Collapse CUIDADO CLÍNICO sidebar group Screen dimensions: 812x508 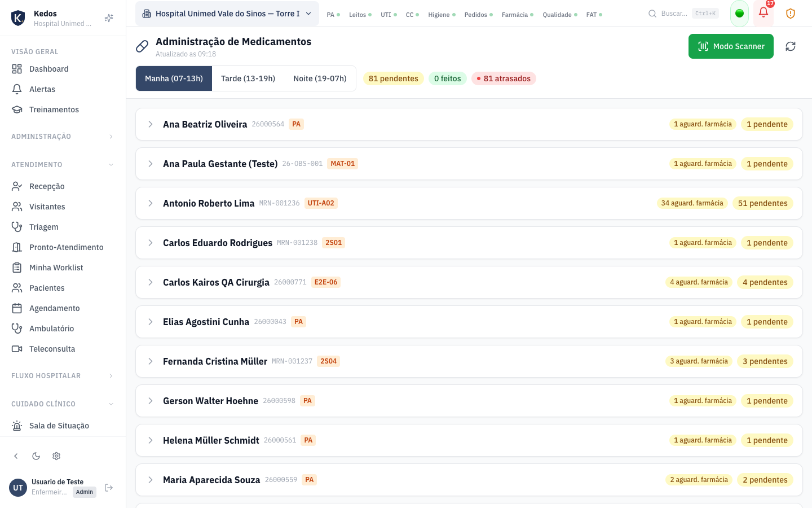(x=63, y=404)
